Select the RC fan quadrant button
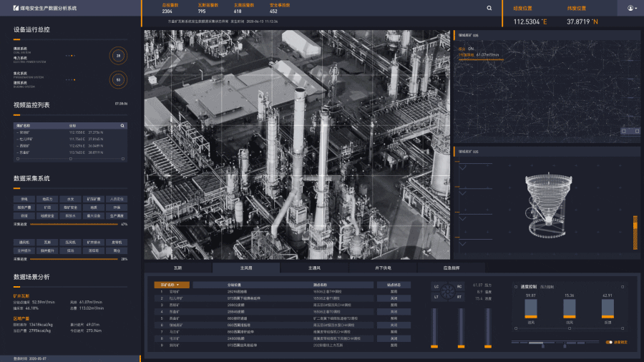The height and width of the screenshot is (362, 644). click(459, 286)
